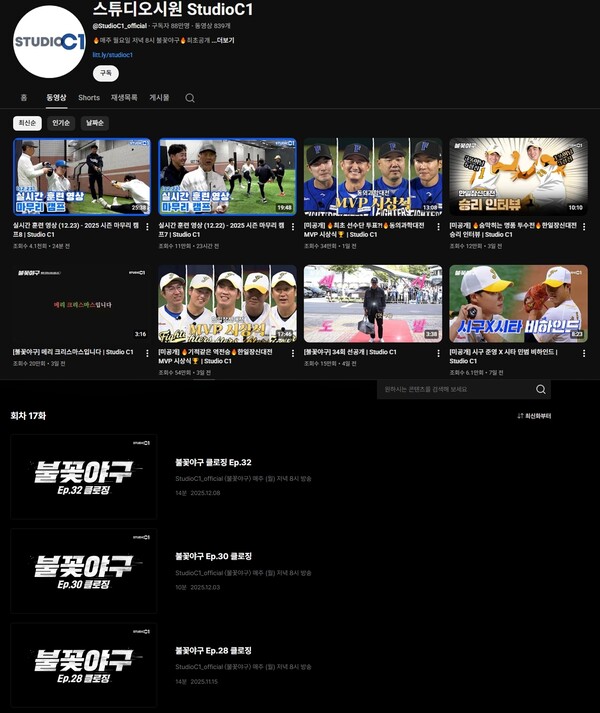Open the 불꽃야구 Ep.28 클로징 thumbnail
Viewport: 600px width, 713px height.
click(x=84, y=665)
